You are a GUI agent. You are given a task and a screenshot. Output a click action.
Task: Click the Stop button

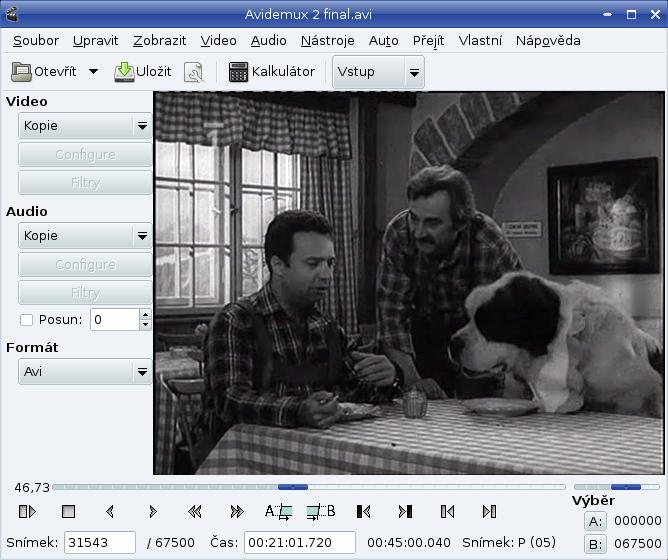(69, 511)
